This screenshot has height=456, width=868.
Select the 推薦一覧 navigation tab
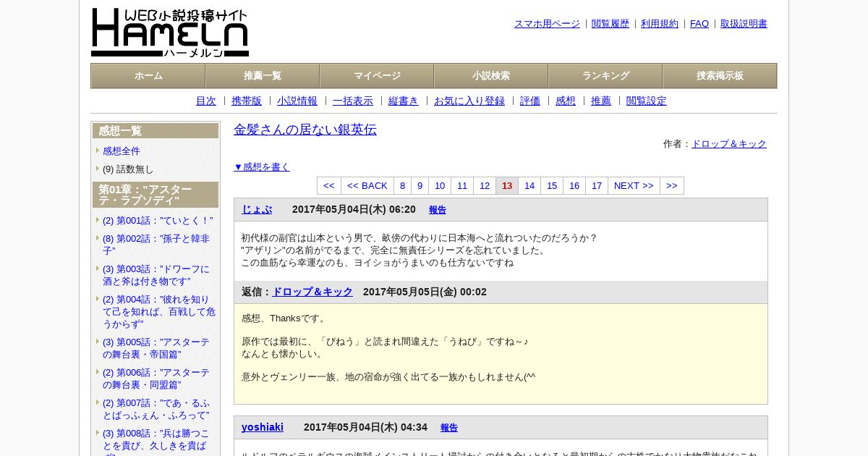263,76
